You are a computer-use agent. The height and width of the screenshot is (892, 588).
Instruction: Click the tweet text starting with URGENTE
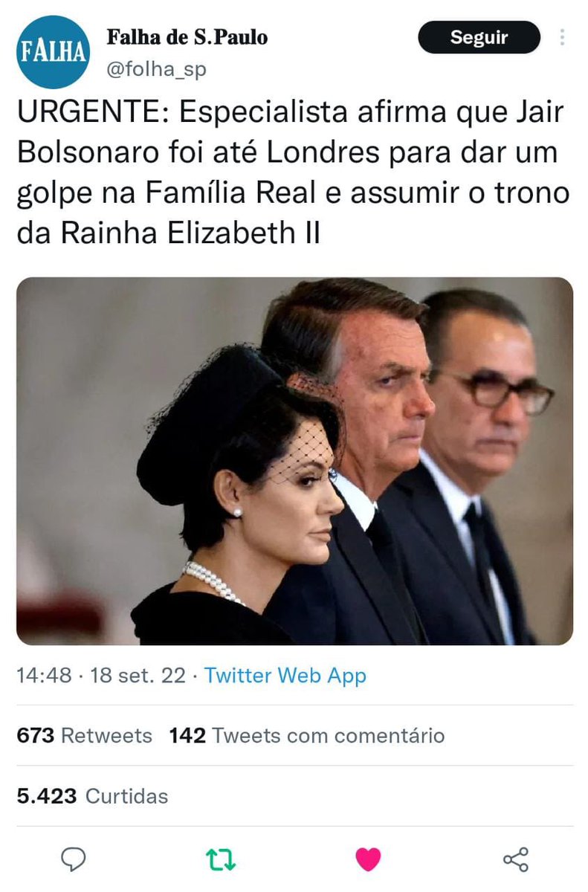pyautogui.click(x=293, y=173)
